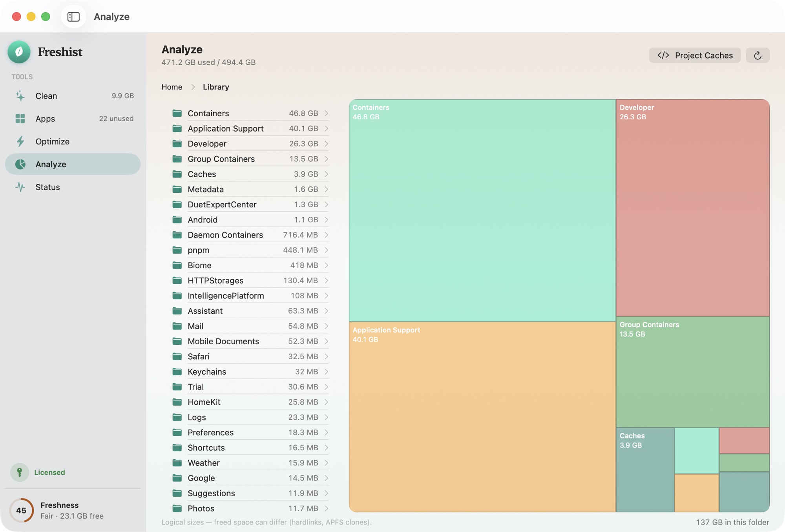Image resolution: width=785 pixels, height=532 pixels.
Task: Click the Caches folder icon
Action: [177, 174]
